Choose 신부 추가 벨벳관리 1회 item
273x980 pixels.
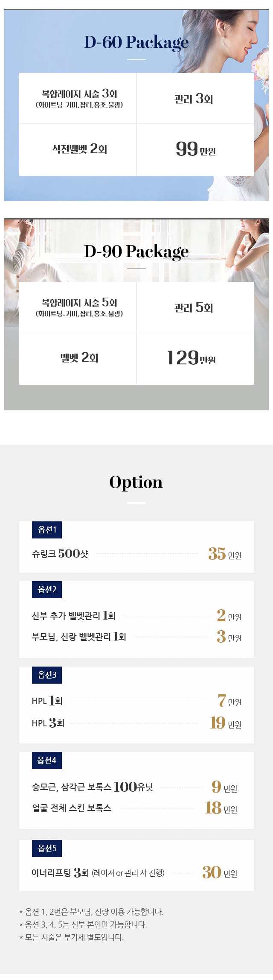tap(74, 616)
